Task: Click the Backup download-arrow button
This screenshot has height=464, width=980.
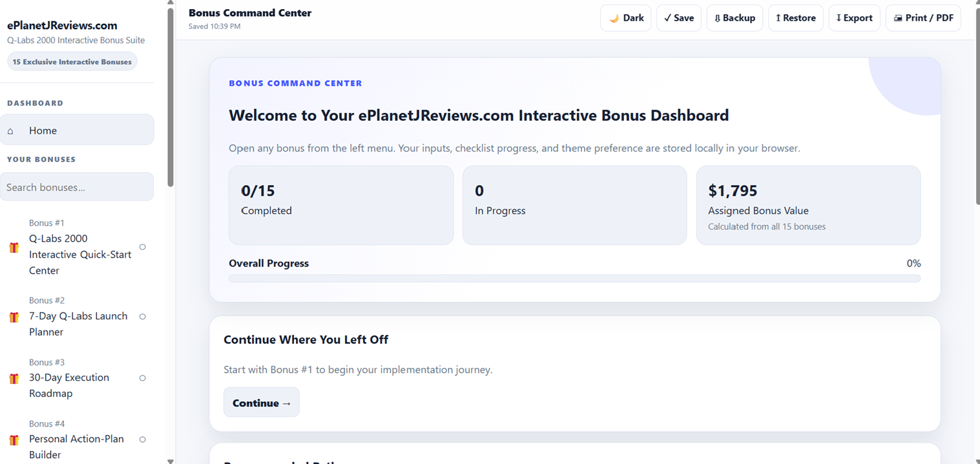Action: point(735,18)
